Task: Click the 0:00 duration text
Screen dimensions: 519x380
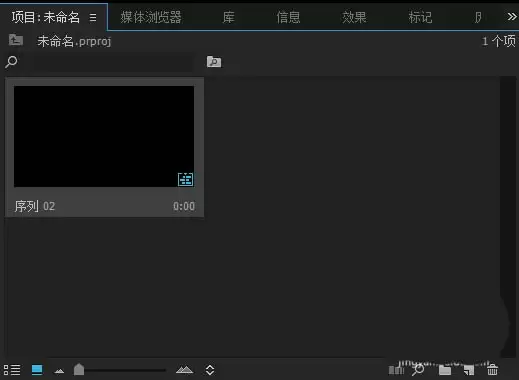Action: tap(184, 206)
